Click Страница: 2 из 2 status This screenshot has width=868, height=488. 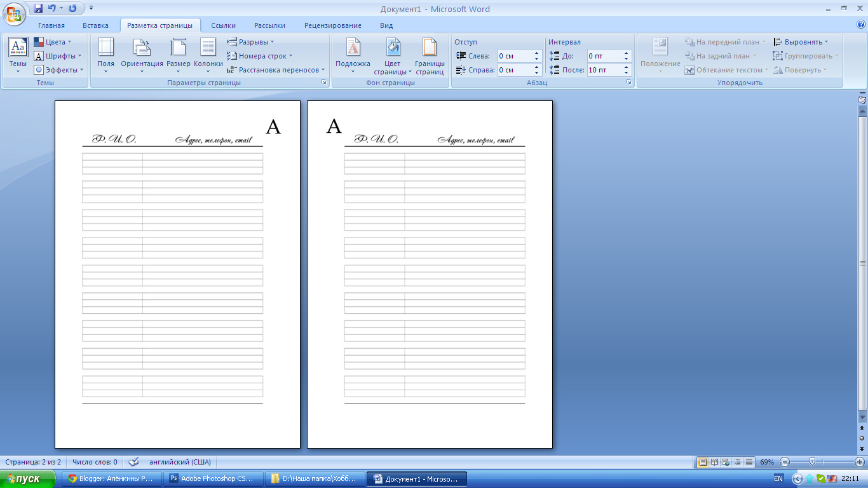[33, 462]
